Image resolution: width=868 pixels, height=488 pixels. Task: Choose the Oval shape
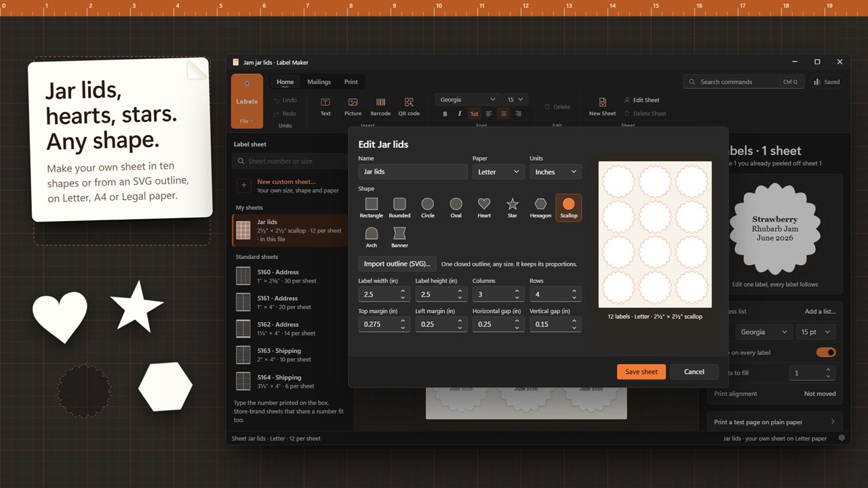(456, 207)
